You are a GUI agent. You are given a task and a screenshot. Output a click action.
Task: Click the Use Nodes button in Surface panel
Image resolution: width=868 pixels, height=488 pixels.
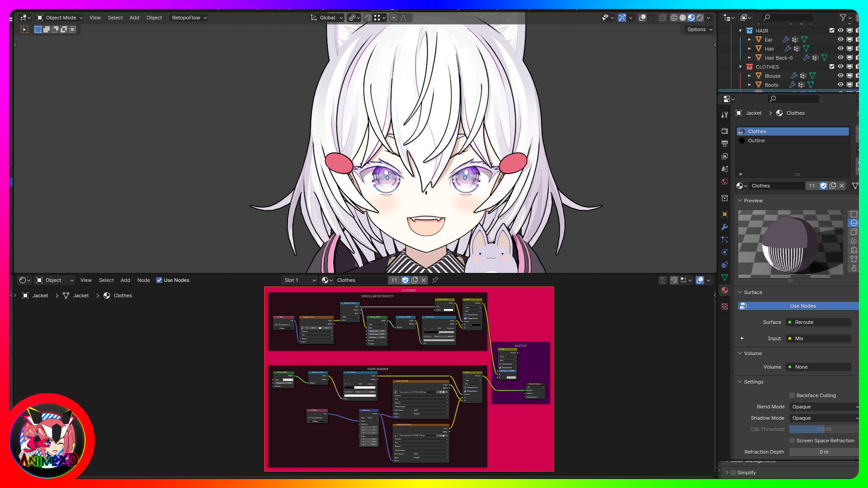click(x=798, y=306)
